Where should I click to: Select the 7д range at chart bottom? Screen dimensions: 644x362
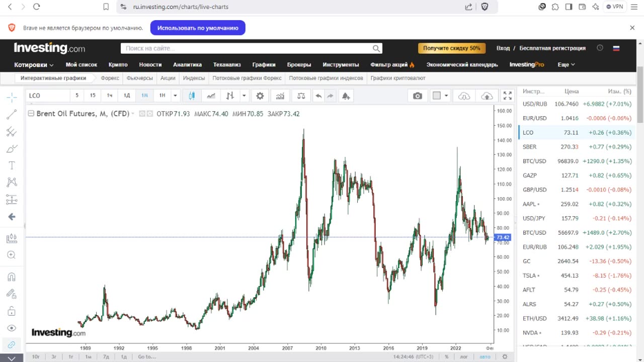pyautogui.click(x=106, y=356)
